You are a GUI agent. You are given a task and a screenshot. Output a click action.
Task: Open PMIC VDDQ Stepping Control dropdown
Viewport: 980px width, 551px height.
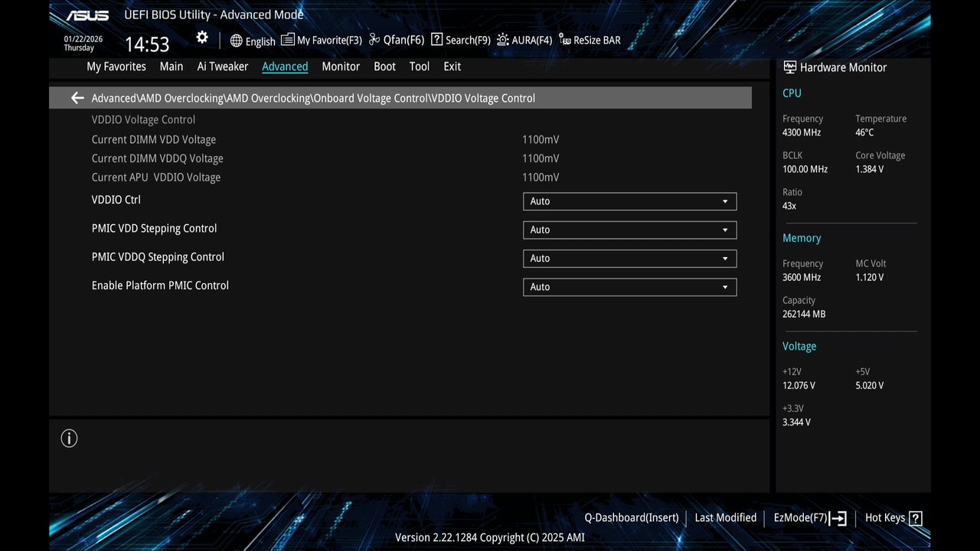629,258
